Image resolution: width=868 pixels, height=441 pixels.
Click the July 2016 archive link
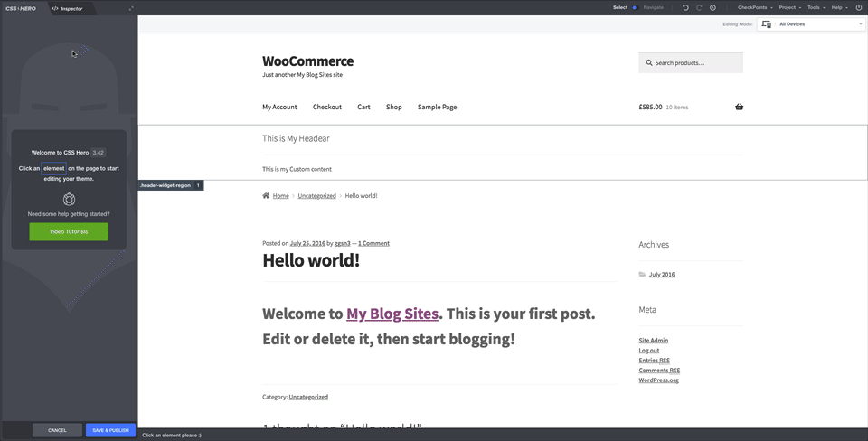pos(662,275)
